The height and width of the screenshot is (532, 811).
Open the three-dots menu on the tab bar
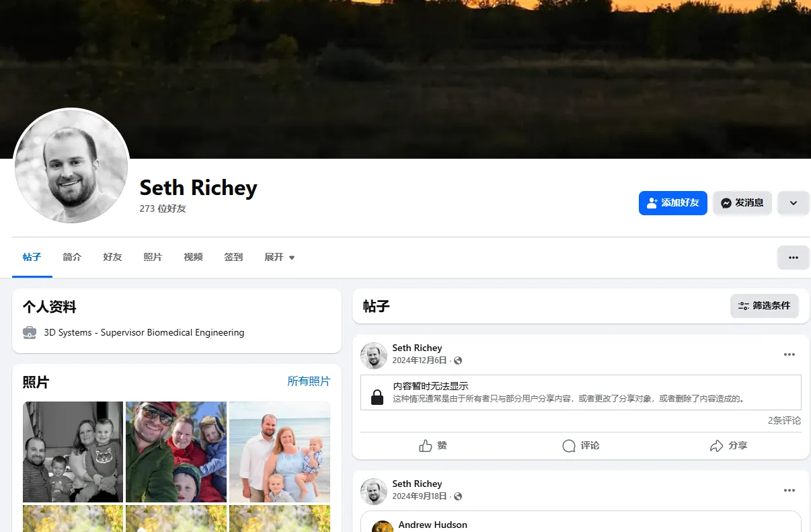pos(794,258)
